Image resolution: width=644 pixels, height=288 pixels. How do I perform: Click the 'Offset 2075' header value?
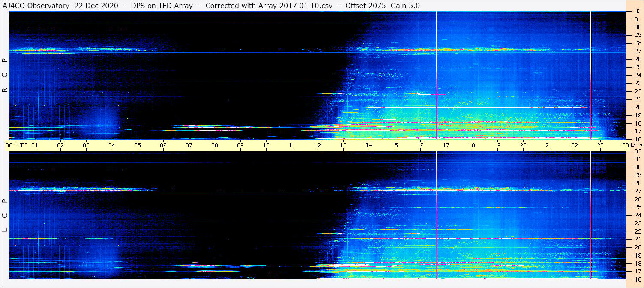tap(365, 6)
